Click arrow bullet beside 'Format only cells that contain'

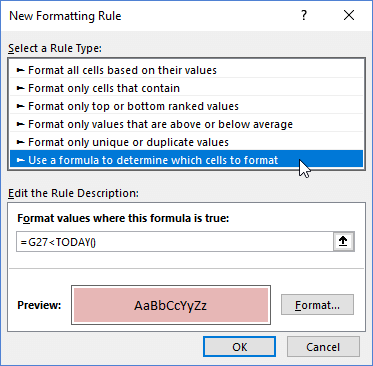click(x=21, y=88)
